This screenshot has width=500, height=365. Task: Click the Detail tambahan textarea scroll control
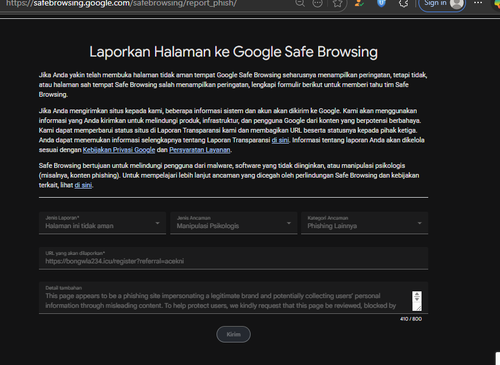pyautogui.click(x=417, y=301)
